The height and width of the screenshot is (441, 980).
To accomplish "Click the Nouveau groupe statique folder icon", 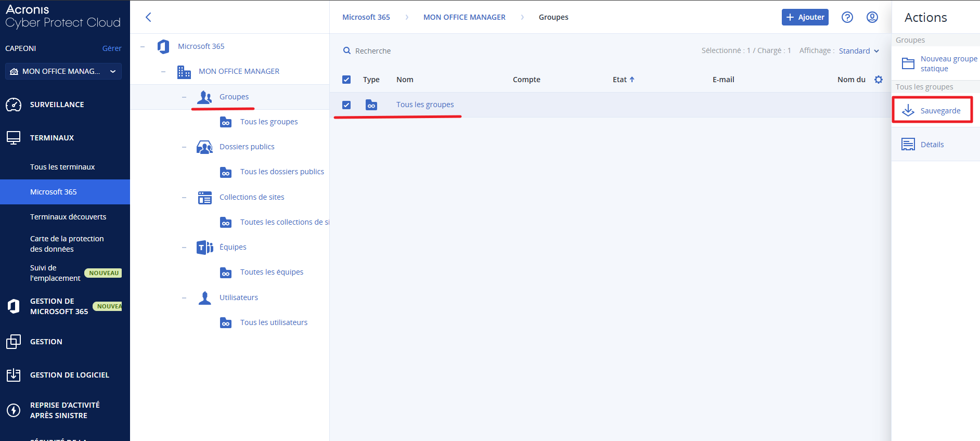I will [x=908, y=63].
